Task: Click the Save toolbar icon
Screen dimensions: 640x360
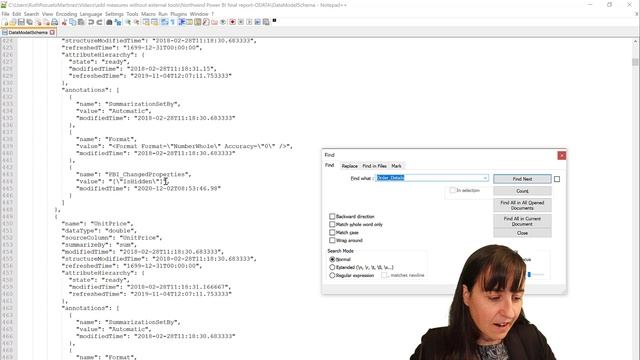Action: pyautogui.click(x=21, y=22)
